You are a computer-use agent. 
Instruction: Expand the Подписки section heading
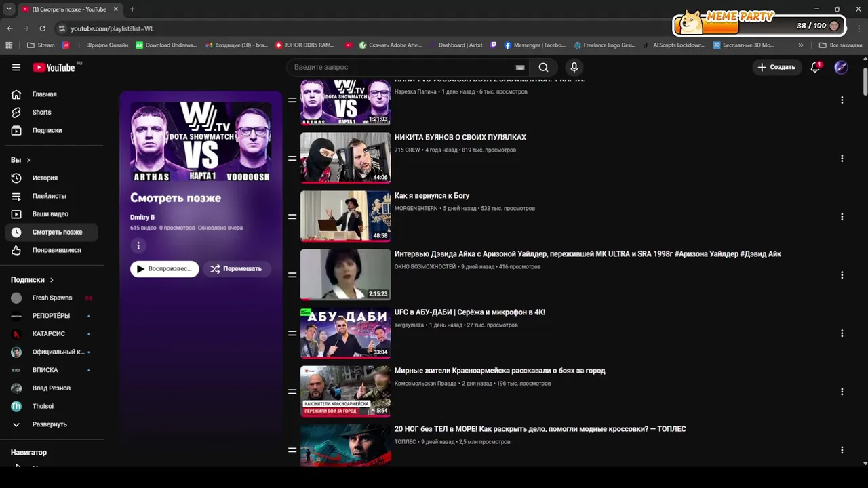coord(32,279)
